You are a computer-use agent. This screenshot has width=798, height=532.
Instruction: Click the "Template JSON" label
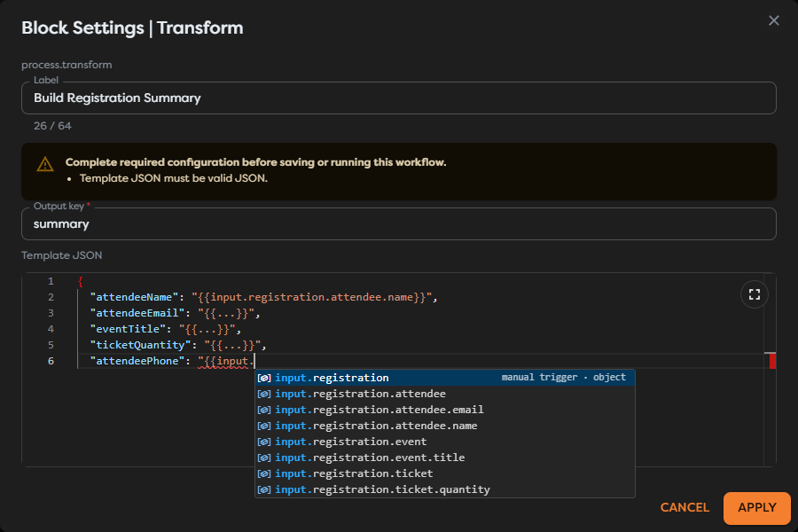pyautogui.click(x=61, y=255)
